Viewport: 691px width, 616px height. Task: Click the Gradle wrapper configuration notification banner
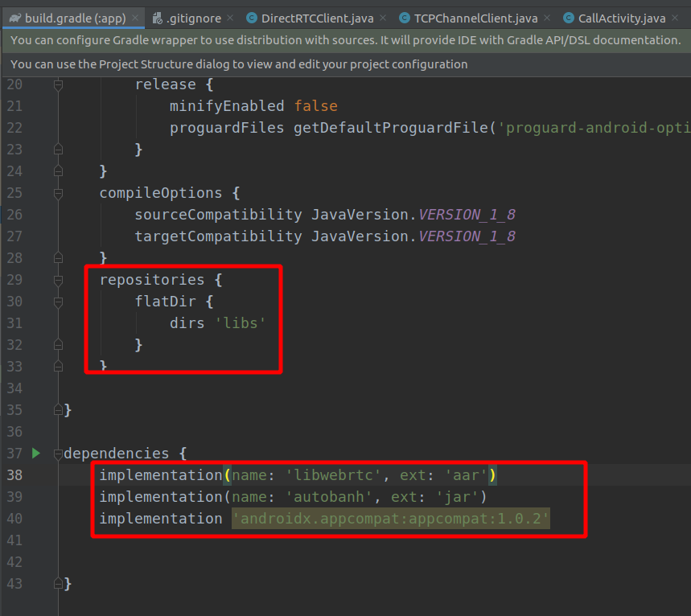(346, 40)
